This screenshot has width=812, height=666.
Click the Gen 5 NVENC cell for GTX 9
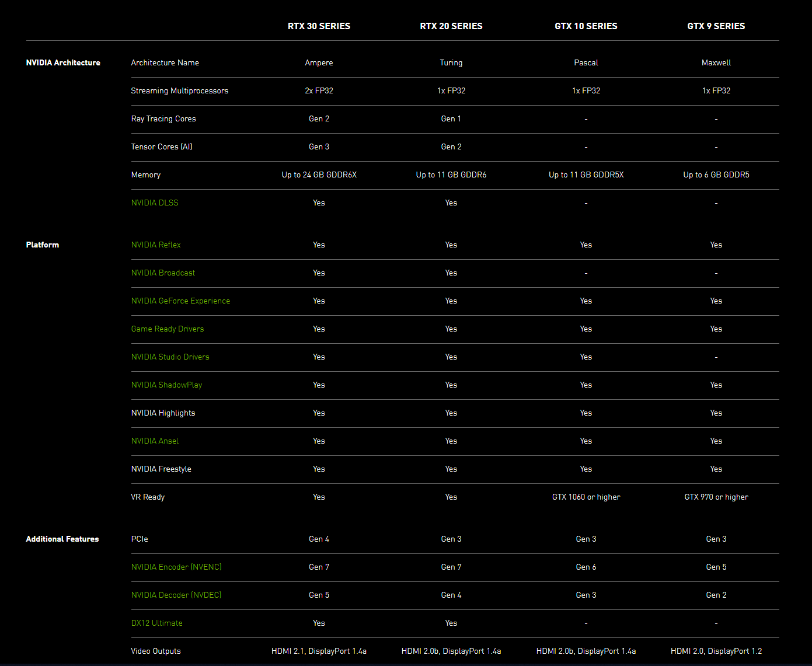[x=716, y=567]
